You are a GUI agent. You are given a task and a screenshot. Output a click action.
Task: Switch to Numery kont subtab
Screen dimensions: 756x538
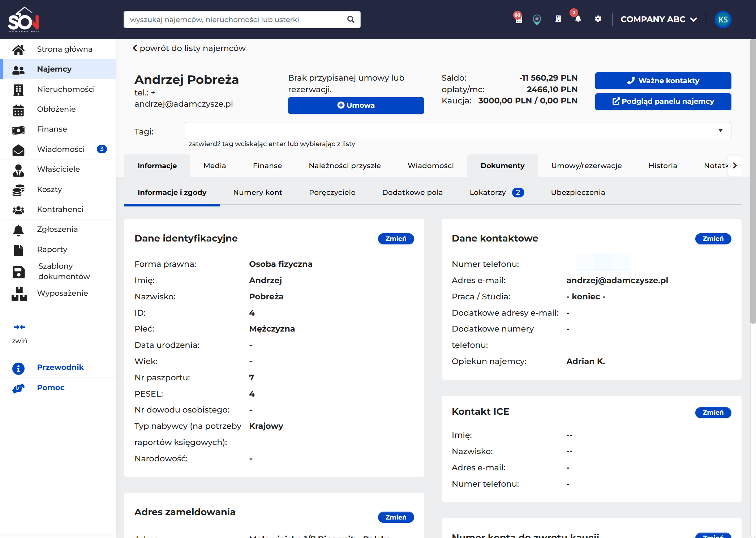click(258, 192)
